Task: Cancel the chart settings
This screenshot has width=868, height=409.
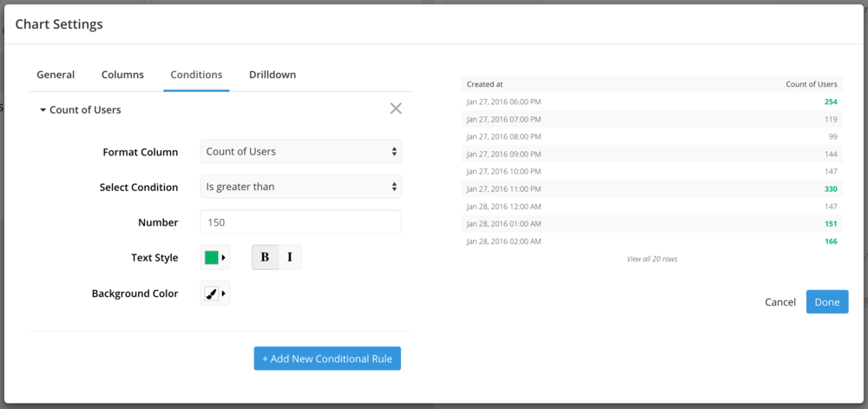Action: 780,302
